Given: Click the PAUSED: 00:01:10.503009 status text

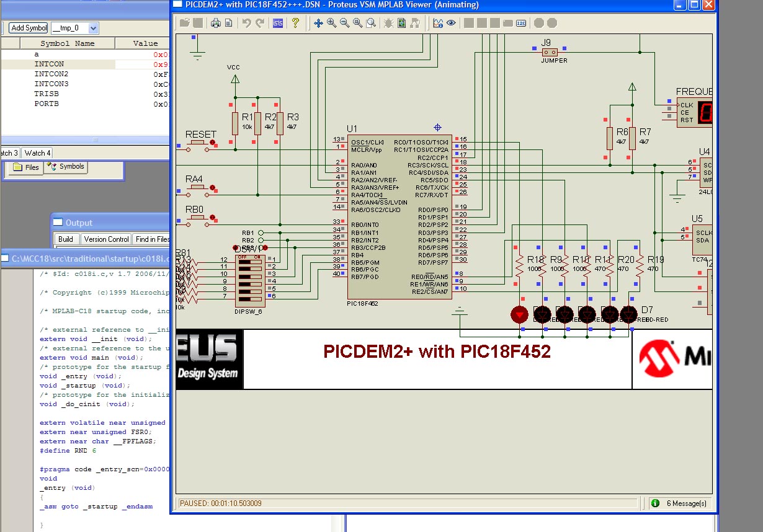Looking at the screenshot, I should point(220,503).
